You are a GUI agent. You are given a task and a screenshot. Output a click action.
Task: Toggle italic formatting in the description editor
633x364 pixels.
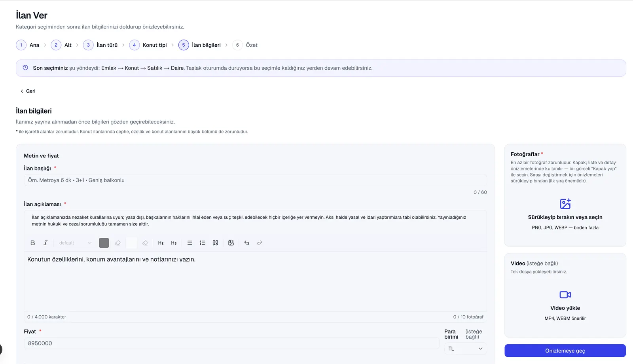coord(45,243)
